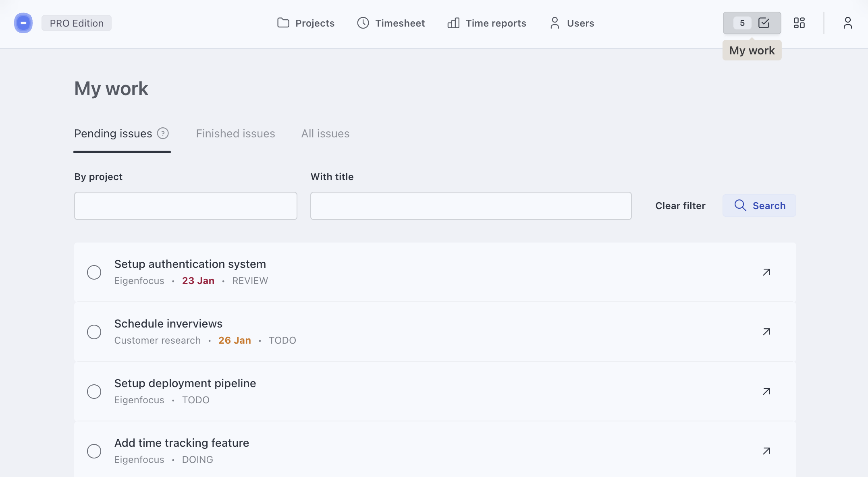Select the All issues tab
Screen dimensions: 868x477
click(x=325, y=133)
